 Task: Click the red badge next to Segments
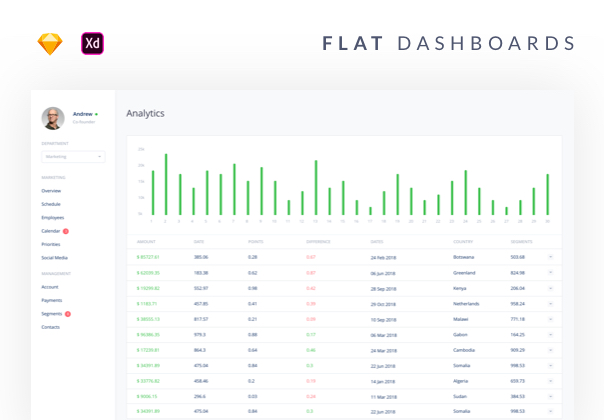(x=68, y=314)
